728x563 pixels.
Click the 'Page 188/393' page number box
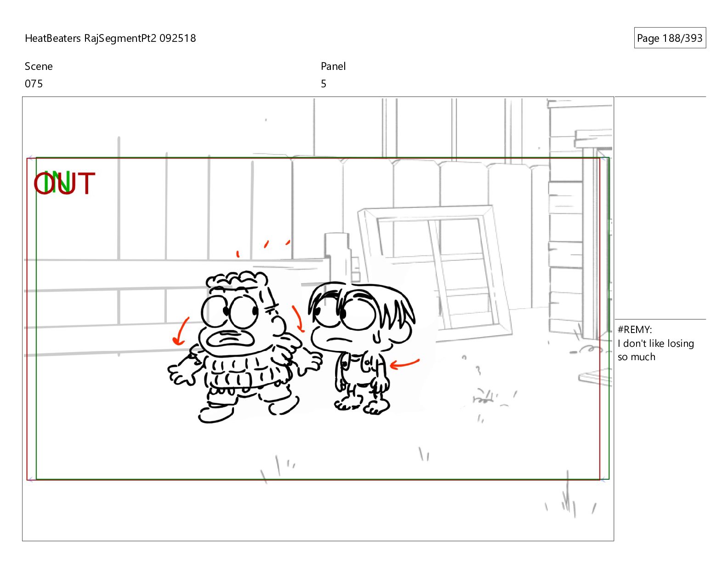[x=670, y=38]
